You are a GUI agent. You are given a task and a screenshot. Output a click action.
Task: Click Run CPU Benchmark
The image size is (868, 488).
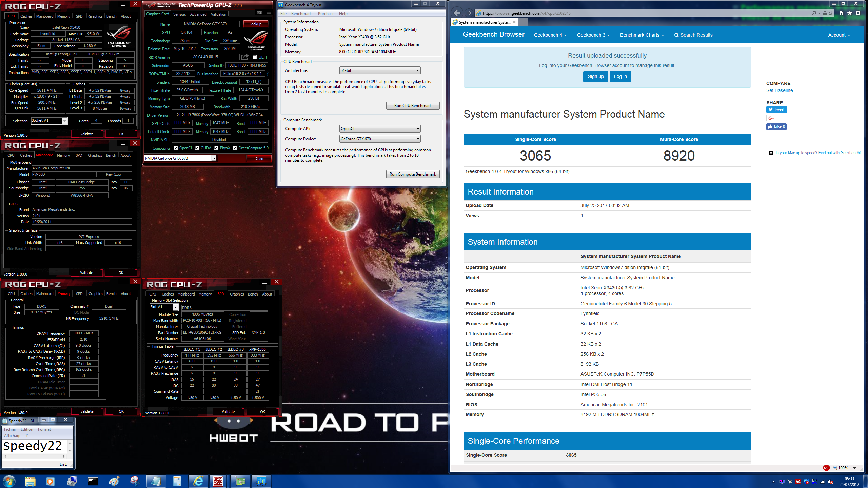pyautogui.click(x=413, y=106)
